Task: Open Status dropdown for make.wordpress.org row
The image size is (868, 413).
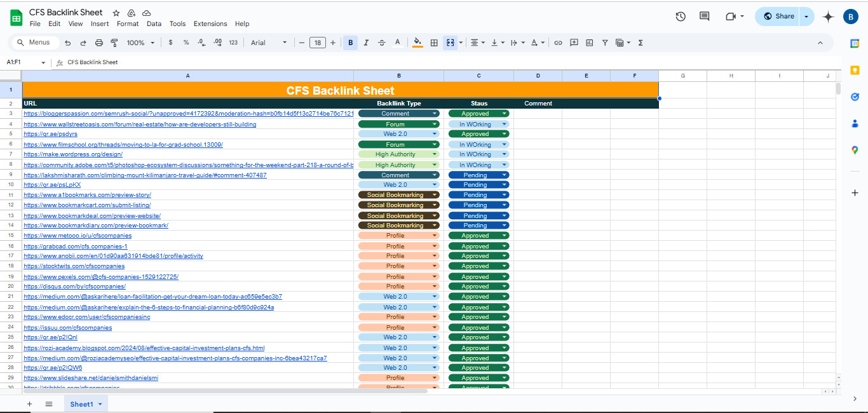Action: point(505,154)
